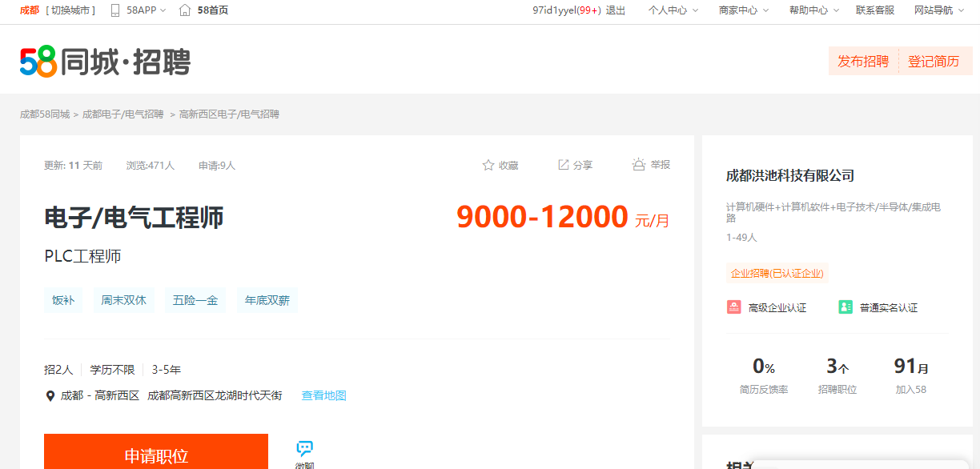The image size is (980, 469).
Task: Open 联系客服 in the top bar
Action: click(875, 10)
